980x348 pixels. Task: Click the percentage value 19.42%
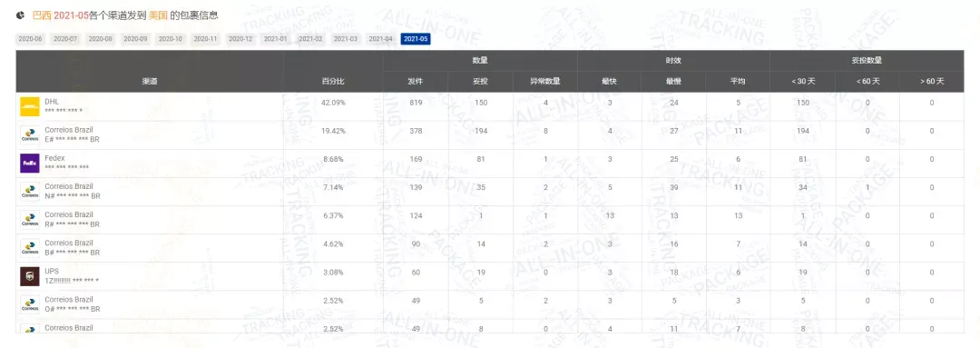coord(333,131)
